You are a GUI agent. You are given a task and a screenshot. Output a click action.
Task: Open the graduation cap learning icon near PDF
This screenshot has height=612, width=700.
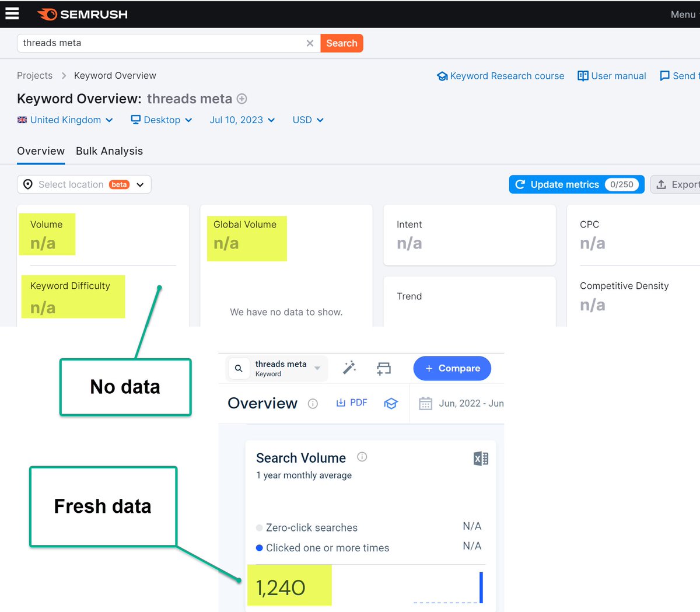[x=391, y=403]
